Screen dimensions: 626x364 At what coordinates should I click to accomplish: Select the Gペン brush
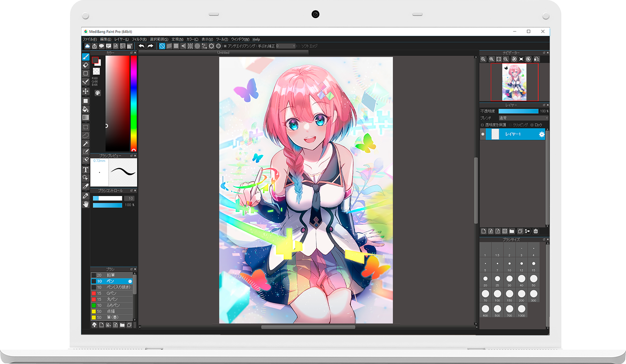tap(111, 293)
